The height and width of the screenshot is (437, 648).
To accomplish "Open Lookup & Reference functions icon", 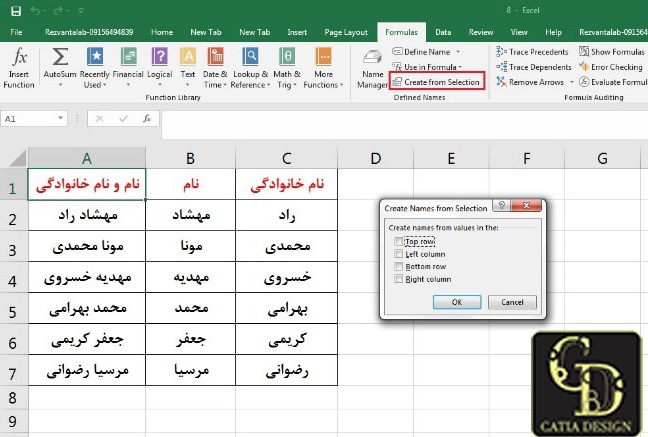I will [250, 57].
